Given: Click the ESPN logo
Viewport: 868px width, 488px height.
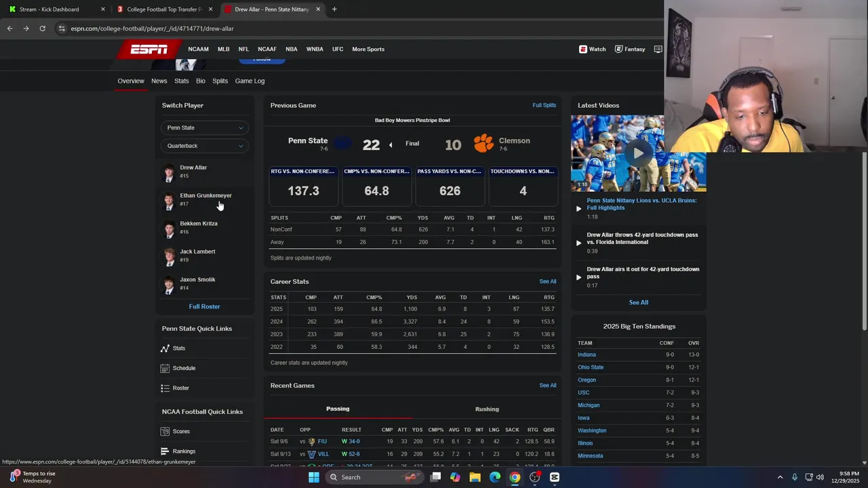Looking at the screenshot, I should point(149,49).
